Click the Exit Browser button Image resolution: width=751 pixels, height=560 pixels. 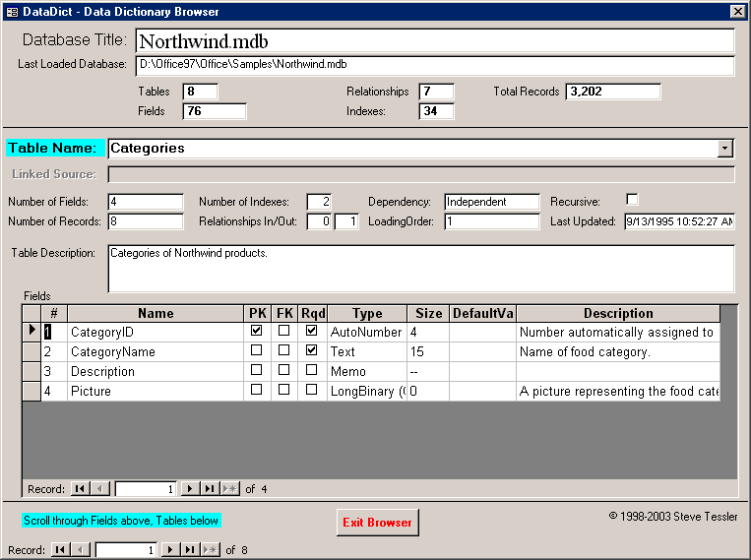click(377, 523)
